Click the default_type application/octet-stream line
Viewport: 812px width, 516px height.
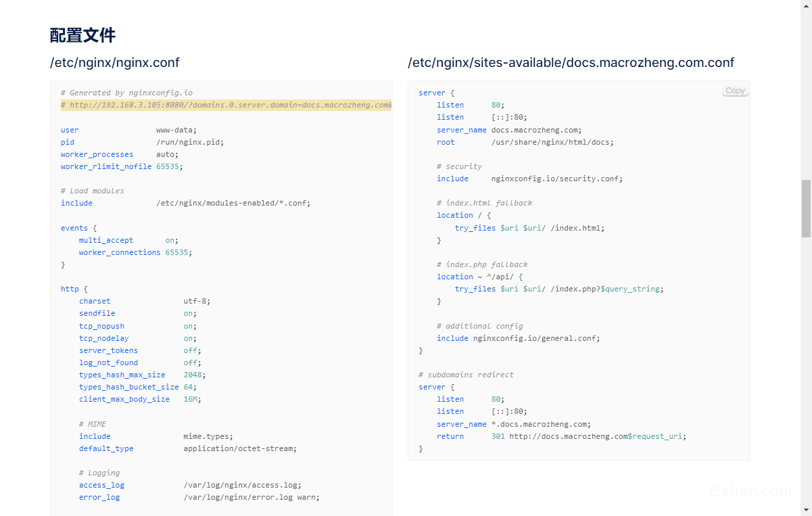pyautogui.click(x=187, y=448)
